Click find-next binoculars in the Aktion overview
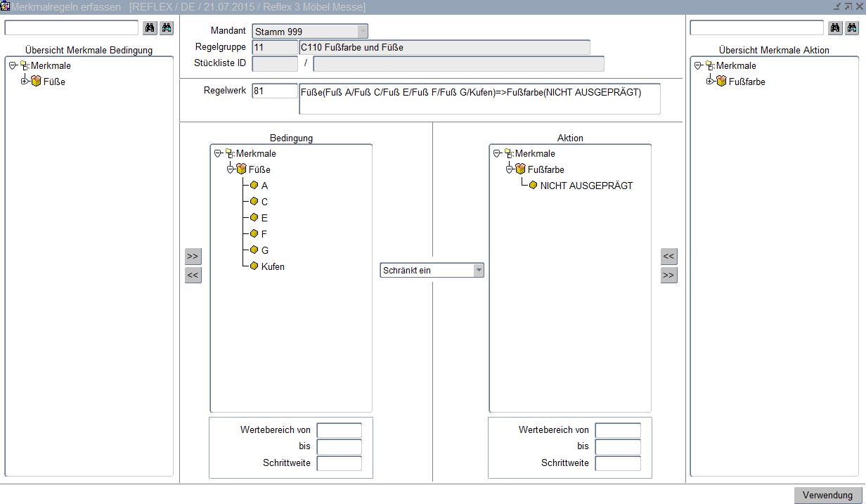Screen dimensions: 866x504 click(x=851, y=27)
